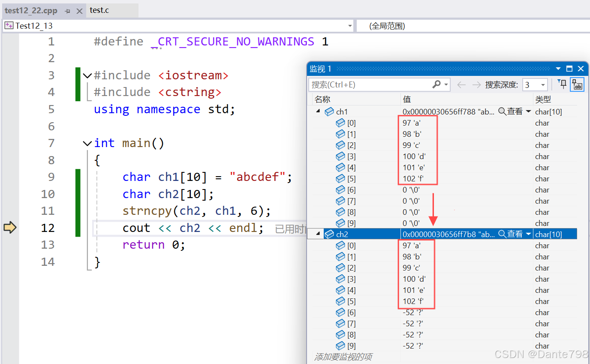The width and height of the screenshot is (590, 364).
Task: Open the Test12_13 project scope dropdown
Action: tap(350, 26)
